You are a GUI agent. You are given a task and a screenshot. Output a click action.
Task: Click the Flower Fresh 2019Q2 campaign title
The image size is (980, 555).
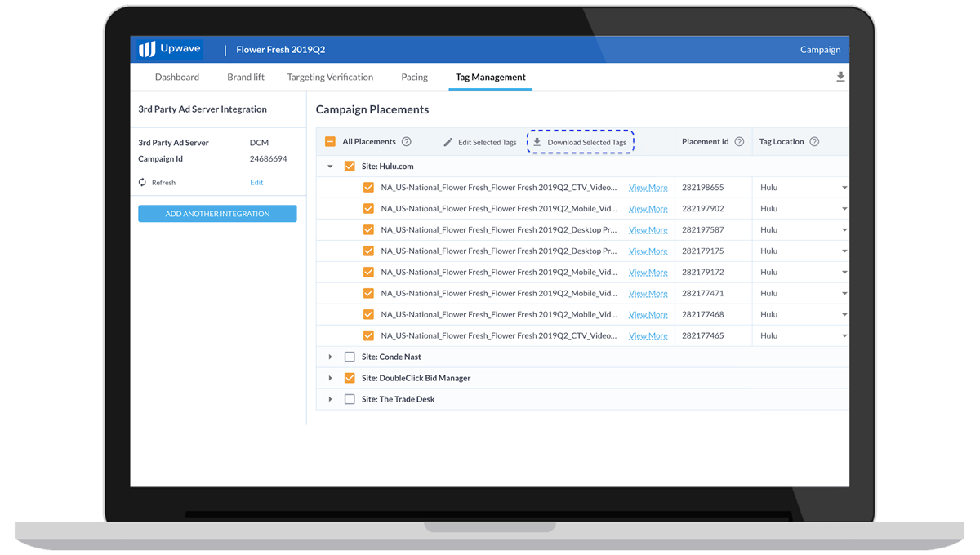281,50
